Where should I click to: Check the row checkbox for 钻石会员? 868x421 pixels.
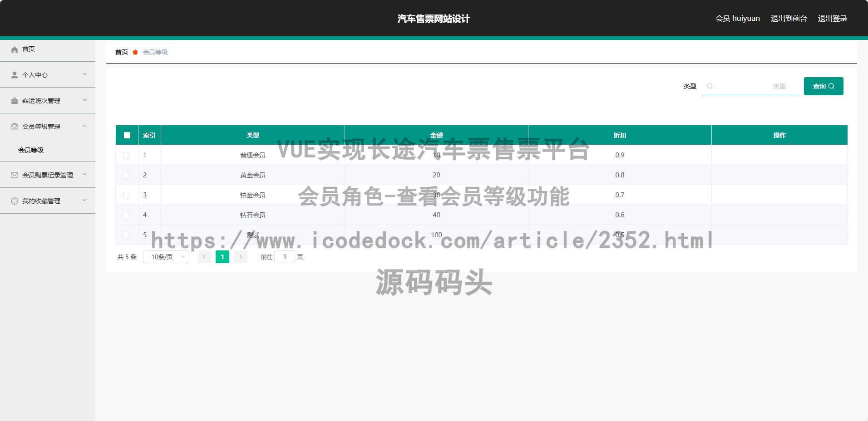126,215
